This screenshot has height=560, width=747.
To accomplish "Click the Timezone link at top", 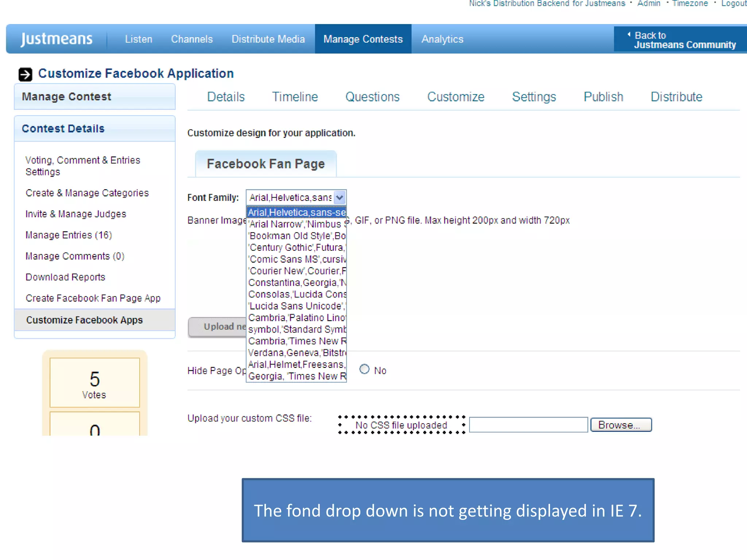I will [690, 4].
